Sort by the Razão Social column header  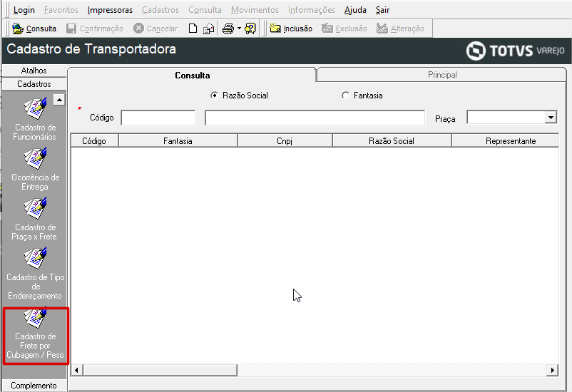tap(392, 140)
